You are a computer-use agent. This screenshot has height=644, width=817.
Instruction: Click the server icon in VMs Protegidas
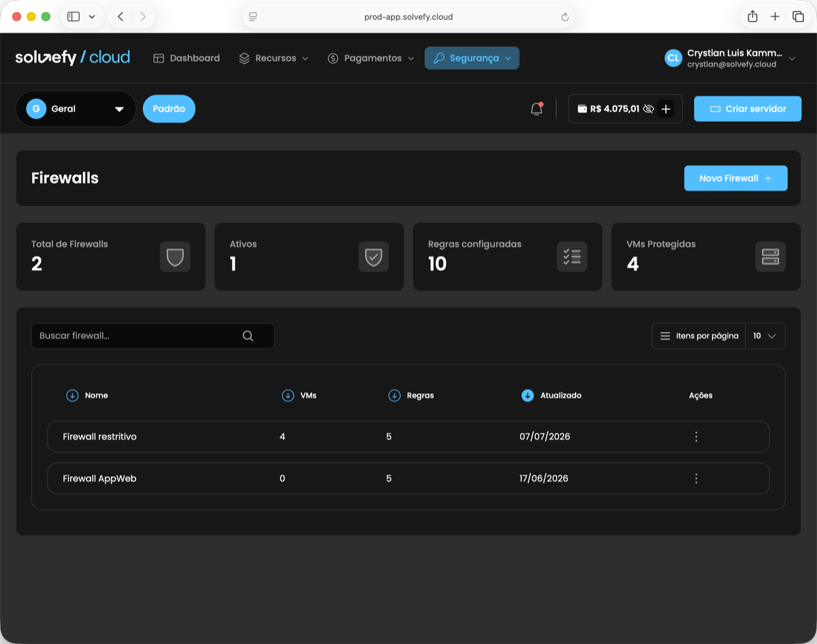770,257
